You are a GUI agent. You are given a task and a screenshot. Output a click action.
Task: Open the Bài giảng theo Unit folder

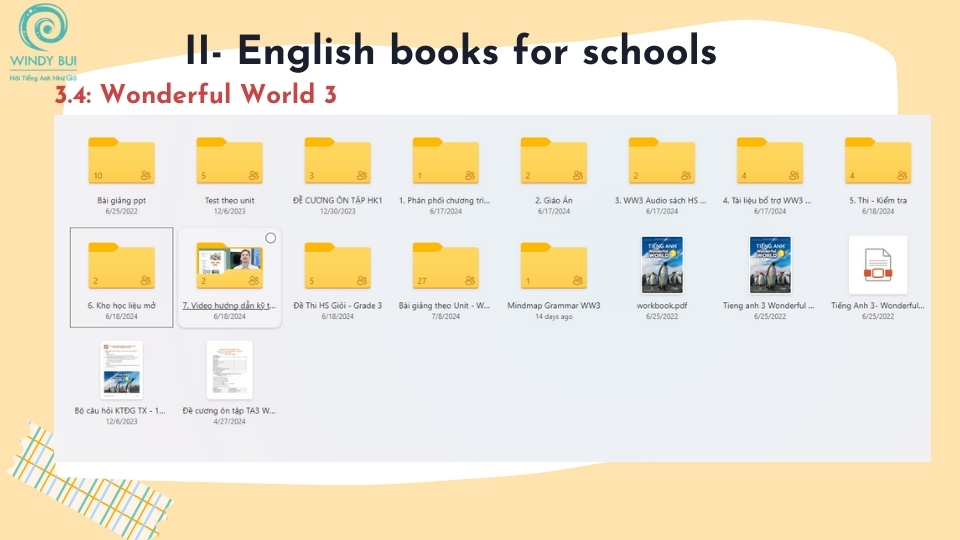pos(445,268)
